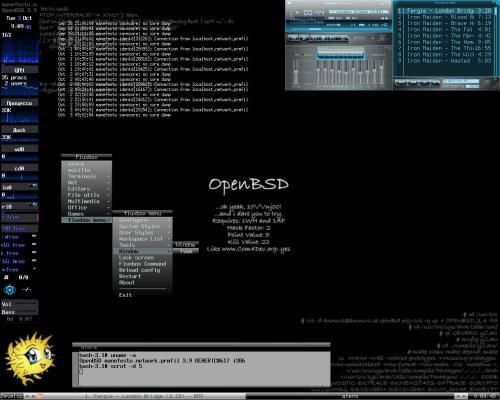Expand the Games submenu arrow
Viewport: 500px width, 400px height.
(108, 214)
